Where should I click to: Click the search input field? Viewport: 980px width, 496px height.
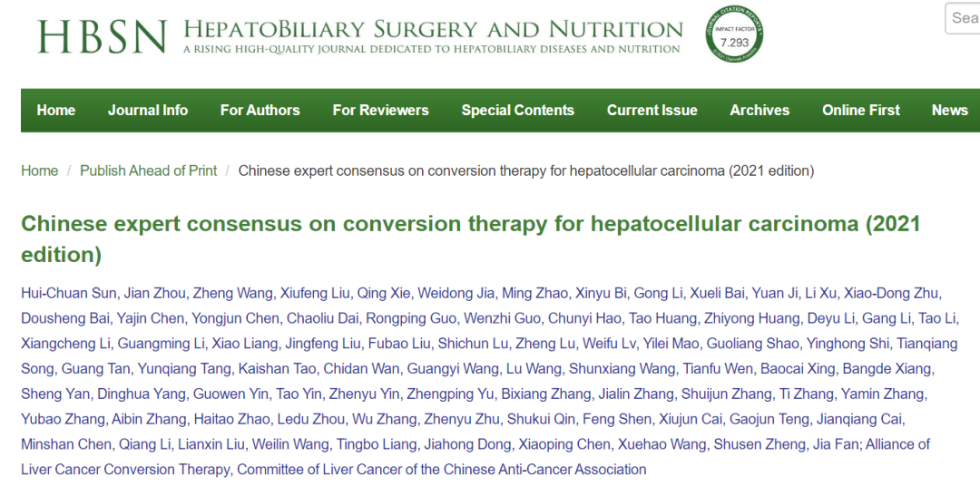click(964, 18)
